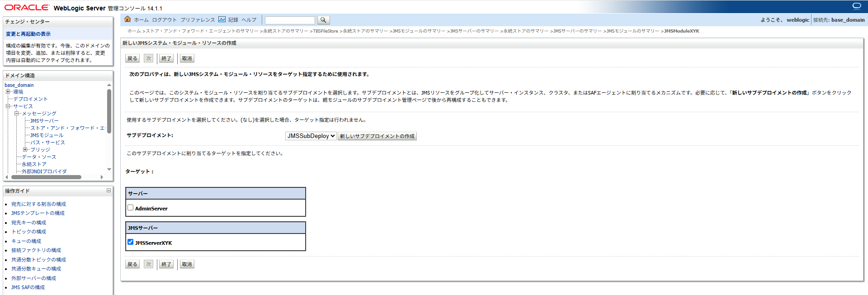Image resolution: width=868 pixels, height=295 pixels.
Task: Collapse the 操作ガイド panel minimize icon
Action: pos(108,190)
